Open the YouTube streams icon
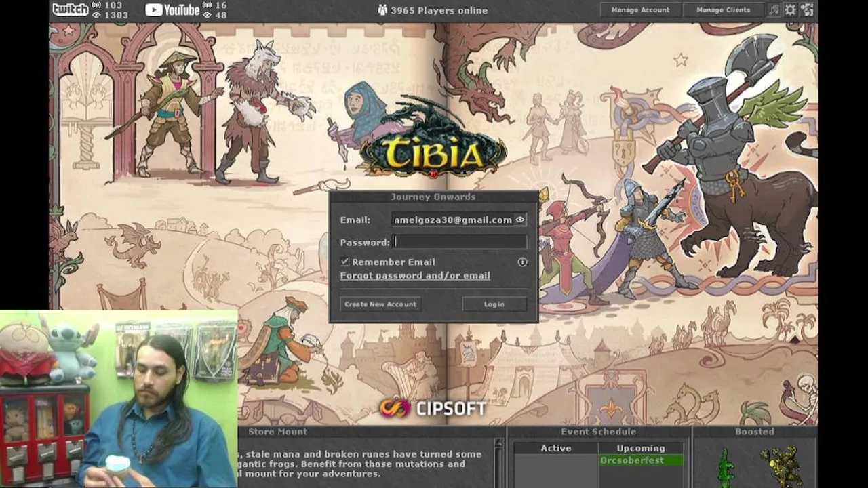 point(172,9)
